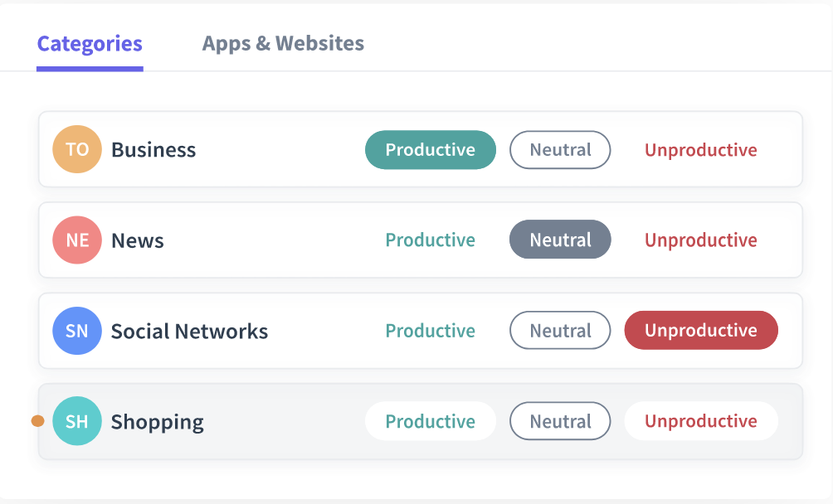Choose Neutral for Shopping category

pos(560,421)
